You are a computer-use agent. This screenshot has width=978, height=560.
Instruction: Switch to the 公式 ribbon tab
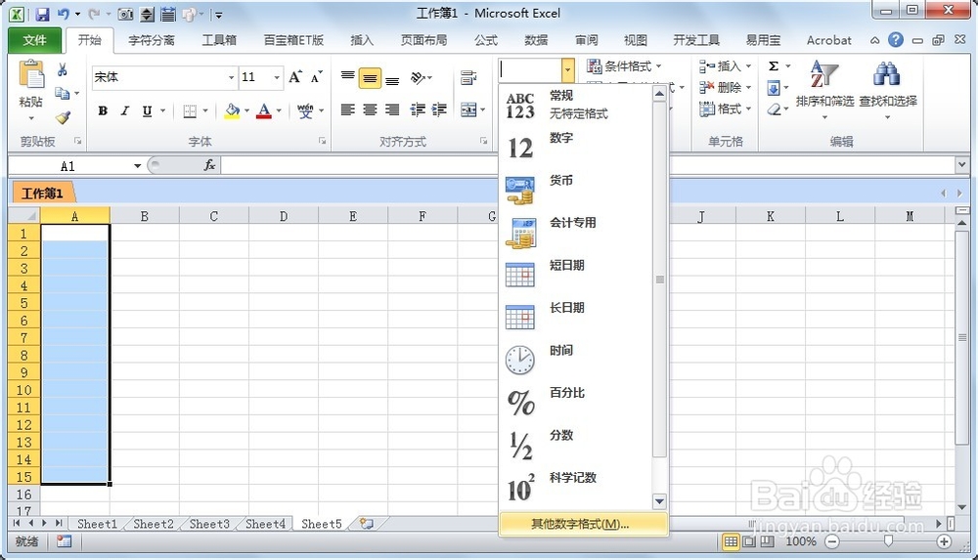point(485,40)
